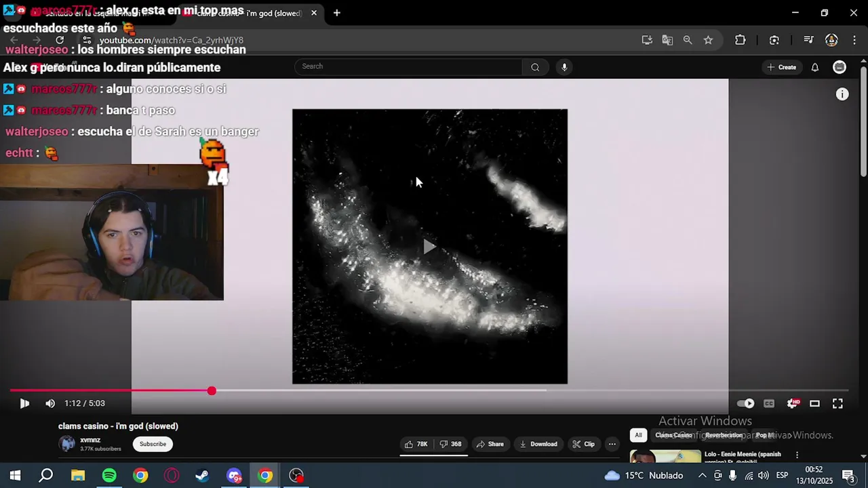This screenshot has width=868, height=488.
Task: Bookmark this page with the star
Action: pyautogui.click(x=708, y=40)
